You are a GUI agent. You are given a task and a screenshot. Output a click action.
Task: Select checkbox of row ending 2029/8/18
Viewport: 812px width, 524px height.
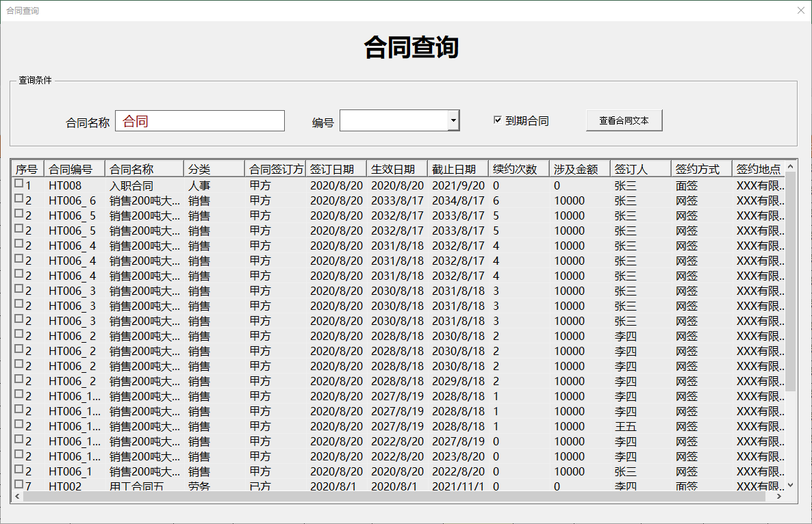pos(19,379)
